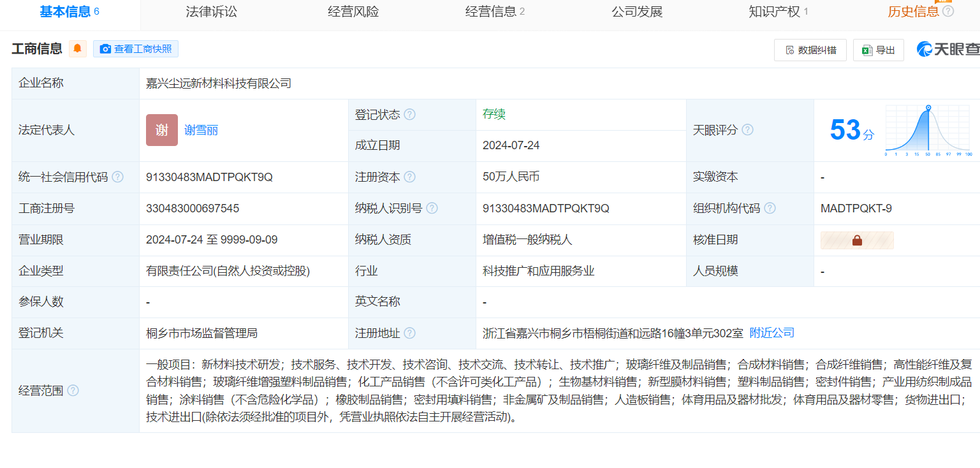Click business term 2024-07-24 至 9999-09-09
980x468 pixels.
212,240
